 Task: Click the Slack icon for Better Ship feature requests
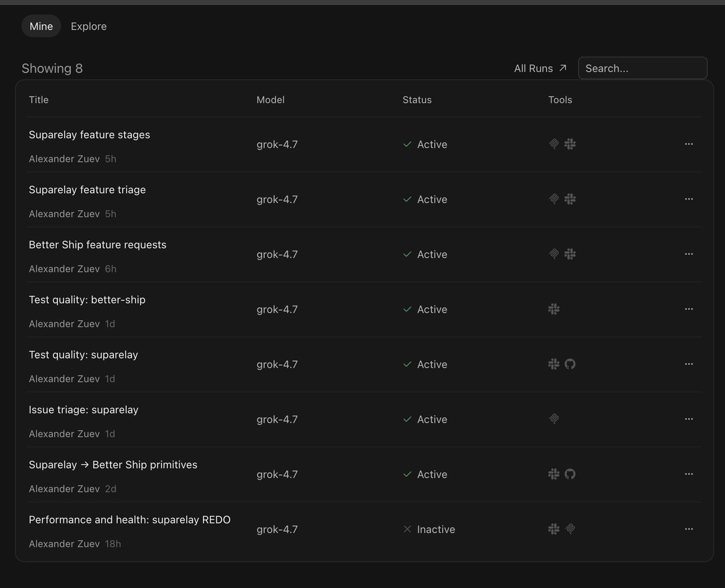pos(570,254)
